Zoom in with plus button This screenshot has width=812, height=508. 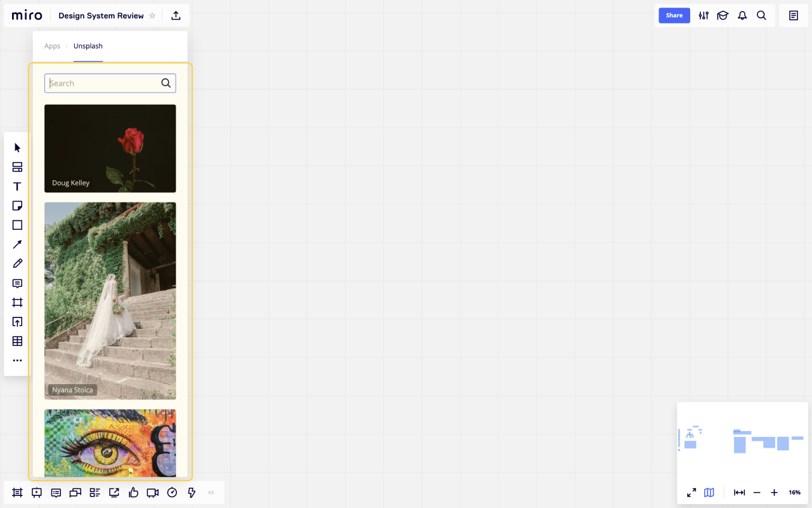774,493
